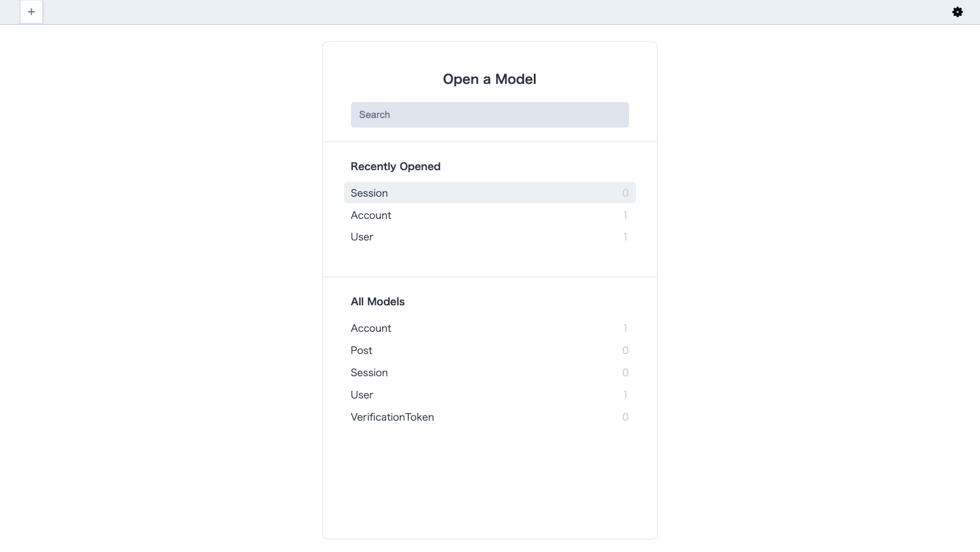Open Session from Recently Opened
This screenshot has width=980, height=552.
click(x=369, y=193)
